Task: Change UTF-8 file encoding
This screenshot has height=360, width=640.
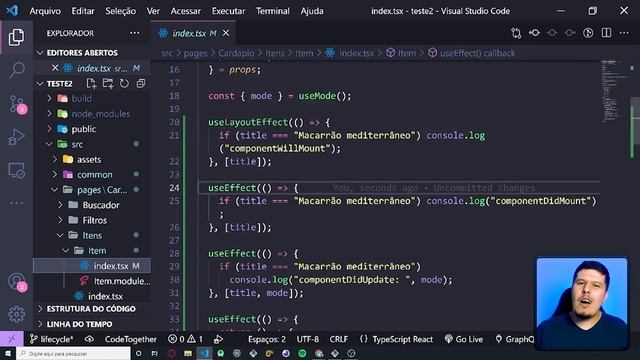Action: pos(308,339)
